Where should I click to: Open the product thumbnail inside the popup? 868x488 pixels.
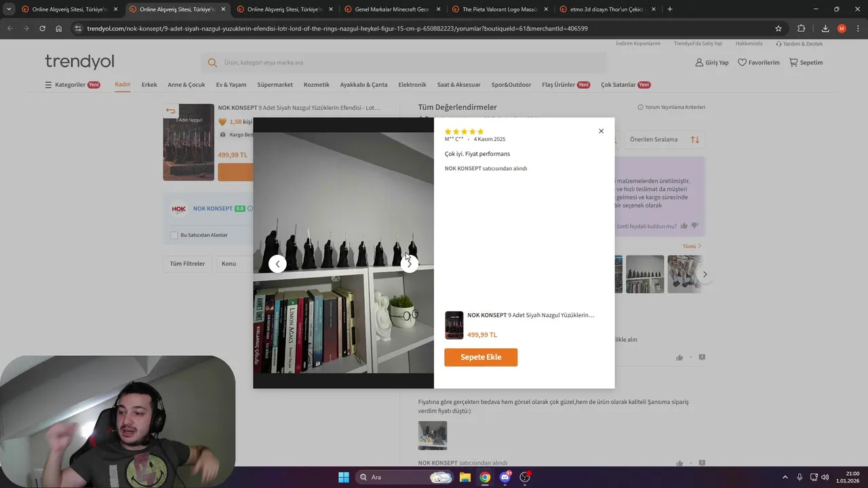tap(454, 325)
